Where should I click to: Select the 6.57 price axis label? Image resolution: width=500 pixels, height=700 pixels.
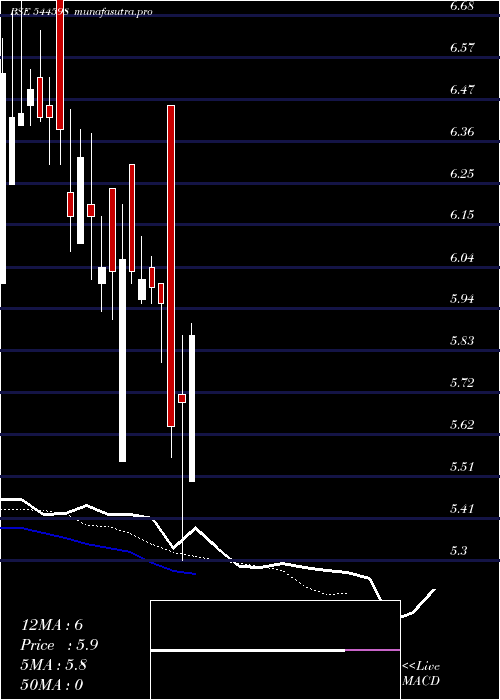point(462,48)
